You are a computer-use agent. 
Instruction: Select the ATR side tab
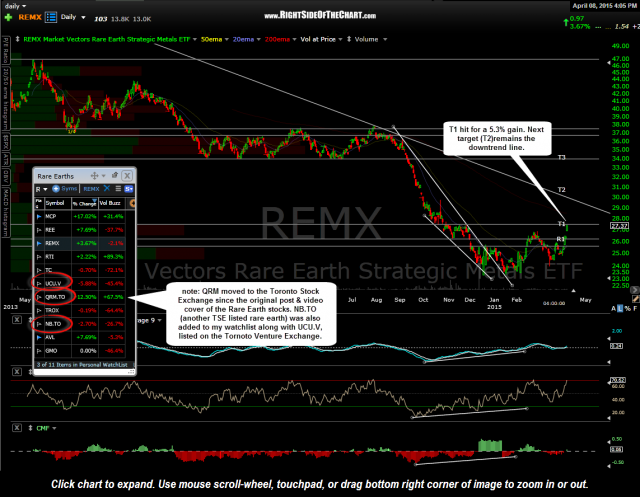pyautogui.click(x=6, y=160)
